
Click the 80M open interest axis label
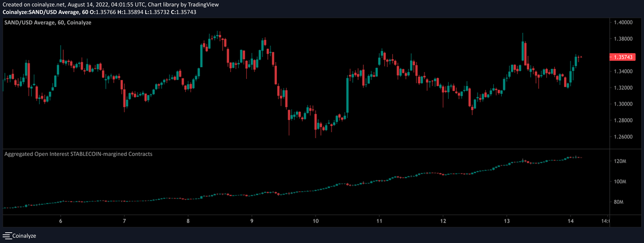point(618,202)
